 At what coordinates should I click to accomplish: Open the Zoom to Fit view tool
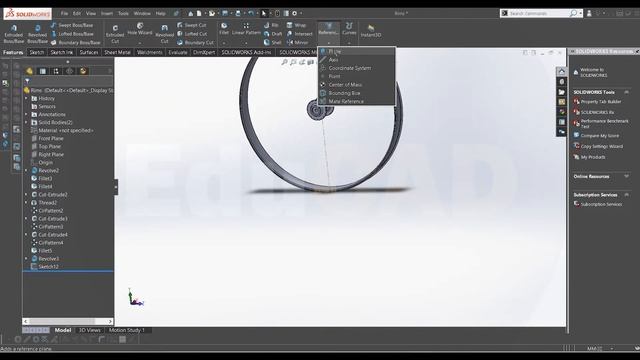click(284, 62)
